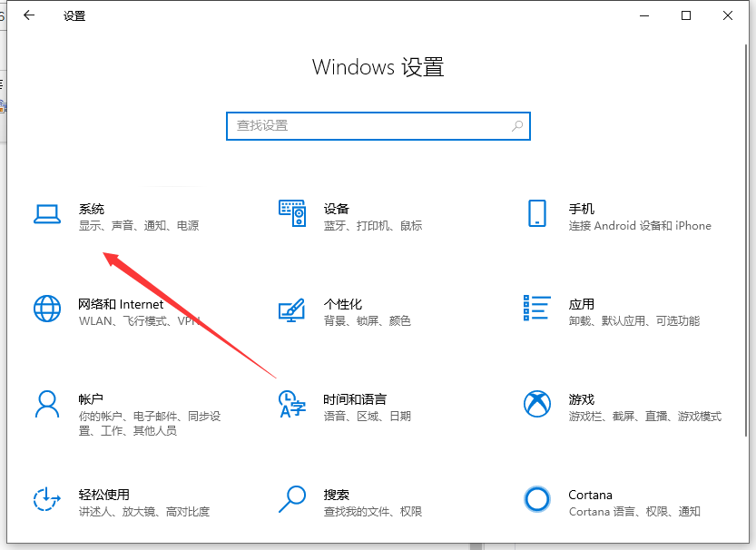
Task: Open the 游戏 (Gaming) Xbox icon
Action: 536,404
